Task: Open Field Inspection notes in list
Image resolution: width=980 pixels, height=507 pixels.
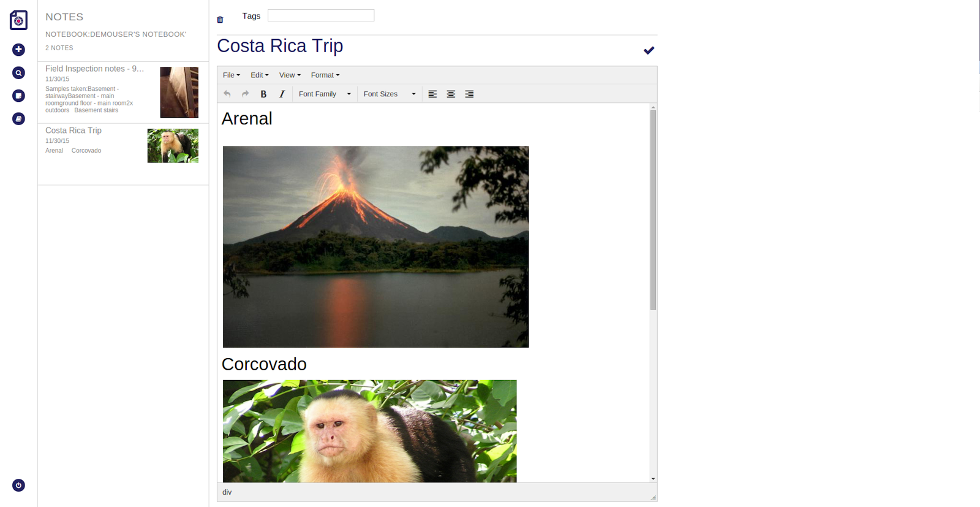Action: click(x=123, y=93)
